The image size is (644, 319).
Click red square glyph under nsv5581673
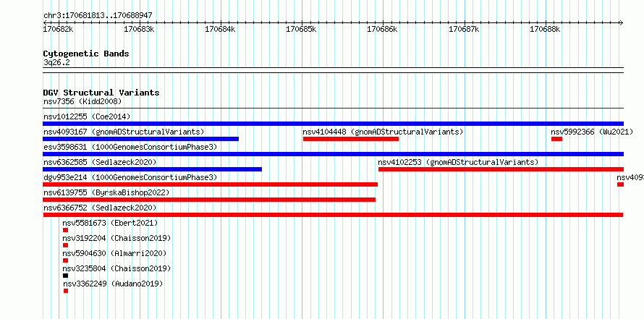tap(65, 230)
